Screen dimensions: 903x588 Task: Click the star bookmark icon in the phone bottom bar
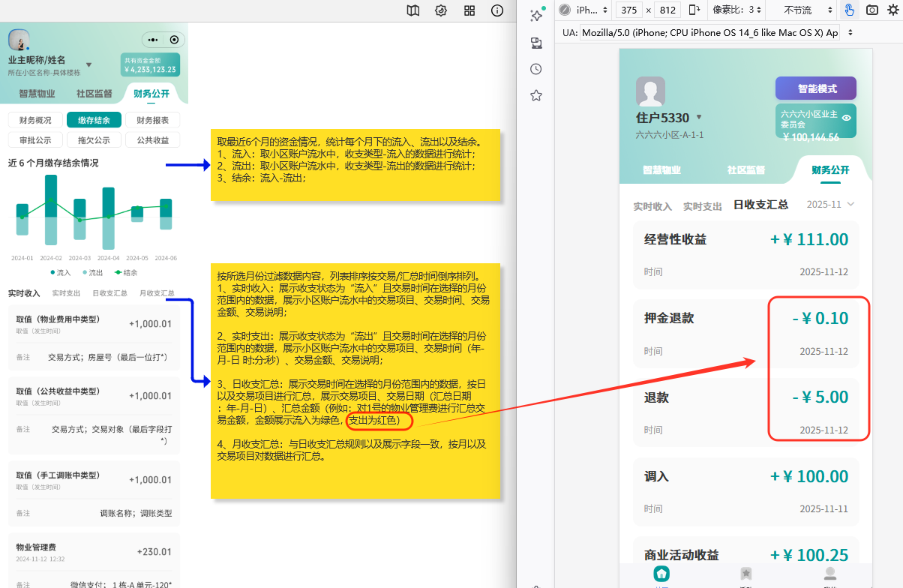745,574
